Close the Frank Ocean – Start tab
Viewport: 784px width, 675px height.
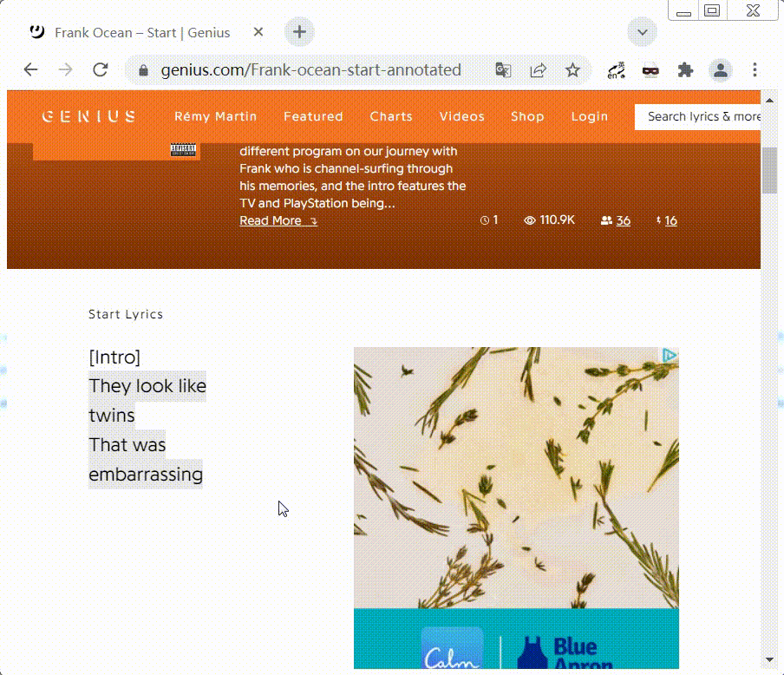258,32
